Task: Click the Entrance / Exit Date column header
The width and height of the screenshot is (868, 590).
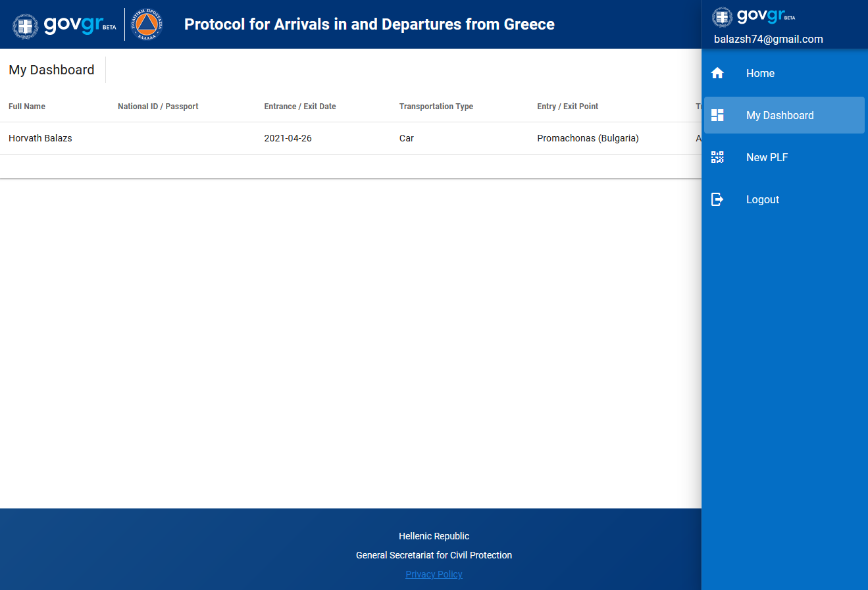Action: [x=300, y=107]
